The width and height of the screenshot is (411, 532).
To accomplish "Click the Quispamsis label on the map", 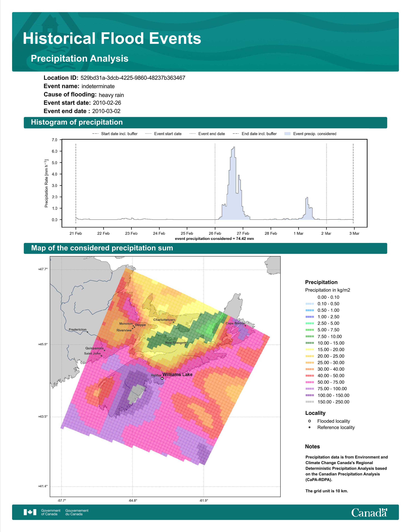I will coord(94,348).
